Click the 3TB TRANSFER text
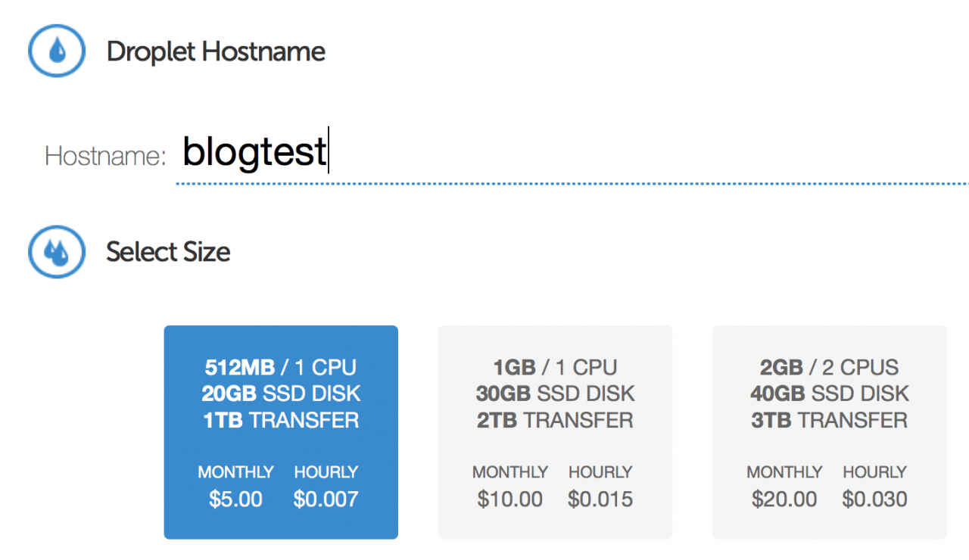 [x=829, y=420]
